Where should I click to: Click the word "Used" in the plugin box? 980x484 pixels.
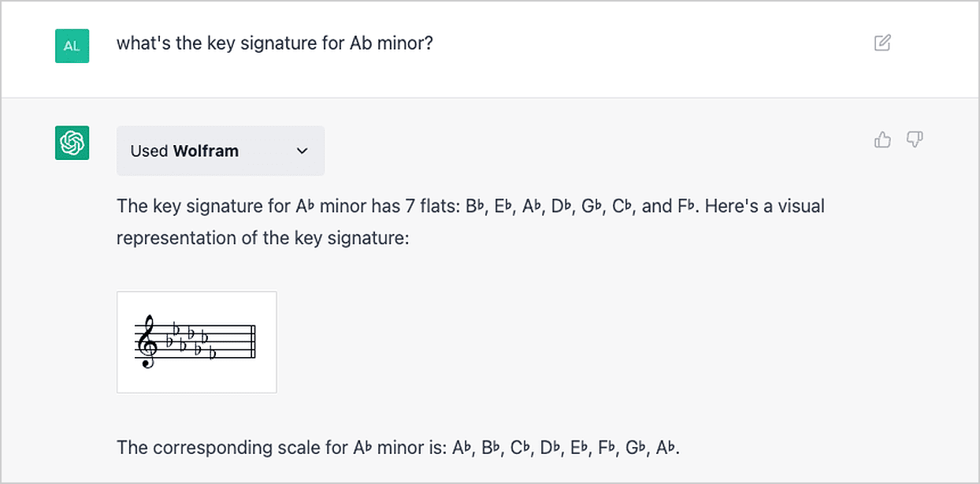point(149,151)
